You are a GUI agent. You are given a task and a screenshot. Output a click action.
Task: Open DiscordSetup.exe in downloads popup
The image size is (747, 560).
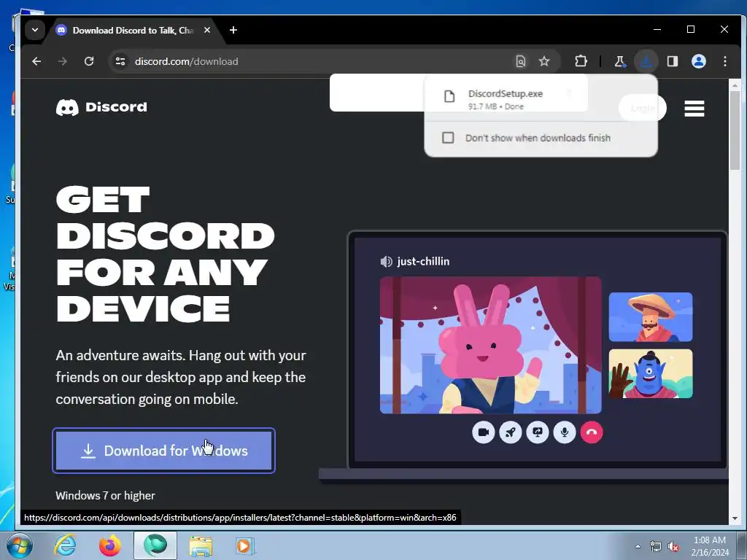505,99
